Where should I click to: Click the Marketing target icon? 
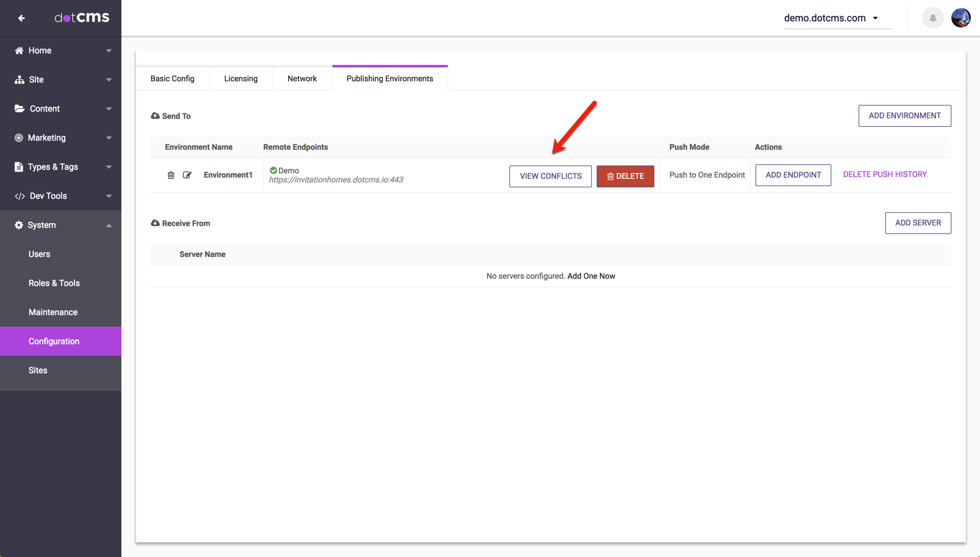tap(19, 138)
